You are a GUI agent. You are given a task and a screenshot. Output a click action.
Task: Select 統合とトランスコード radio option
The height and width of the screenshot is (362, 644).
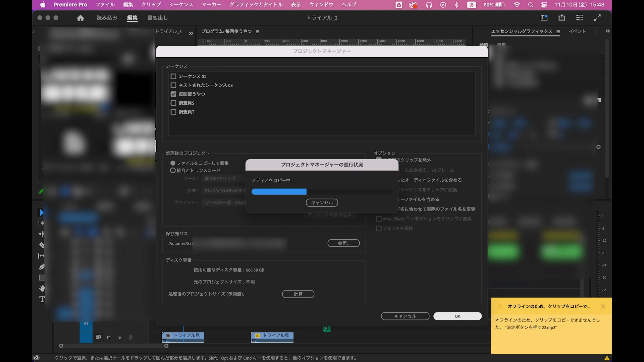pyautogui.click(x=173, y=171)
